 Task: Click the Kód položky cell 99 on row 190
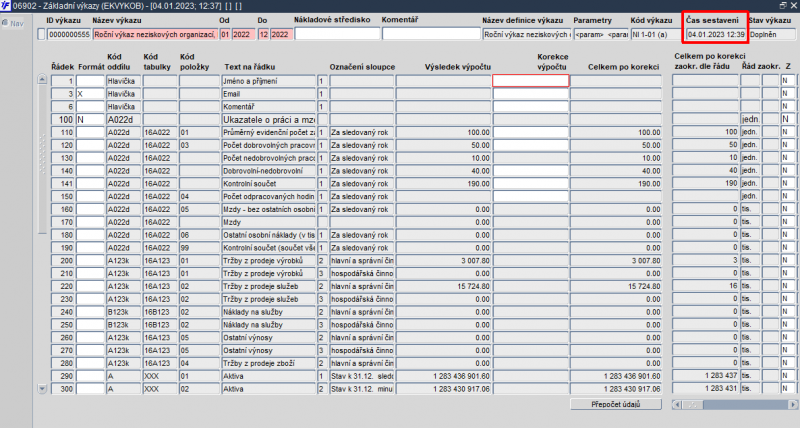tap(199, 248)
